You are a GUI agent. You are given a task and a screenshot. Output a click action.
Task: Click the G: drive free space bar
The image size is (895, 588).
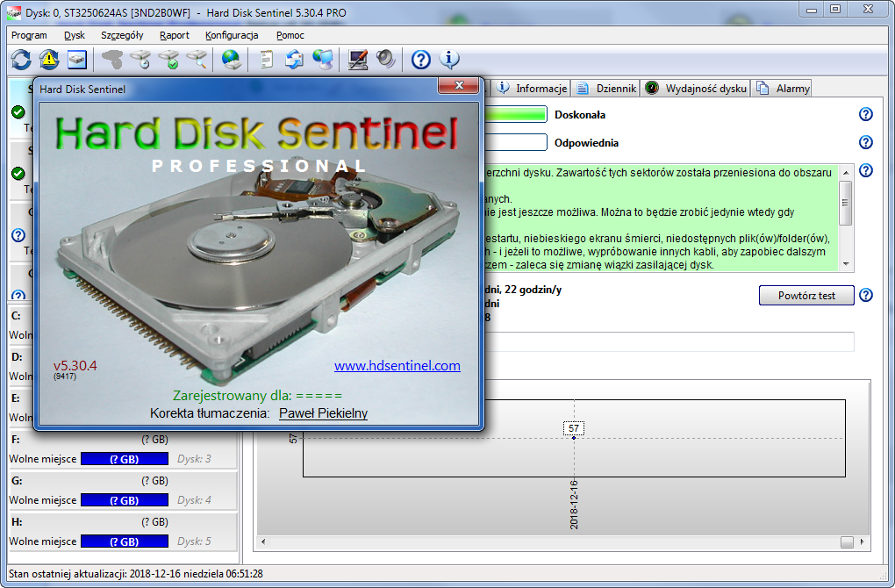click(x=125, y=500)
